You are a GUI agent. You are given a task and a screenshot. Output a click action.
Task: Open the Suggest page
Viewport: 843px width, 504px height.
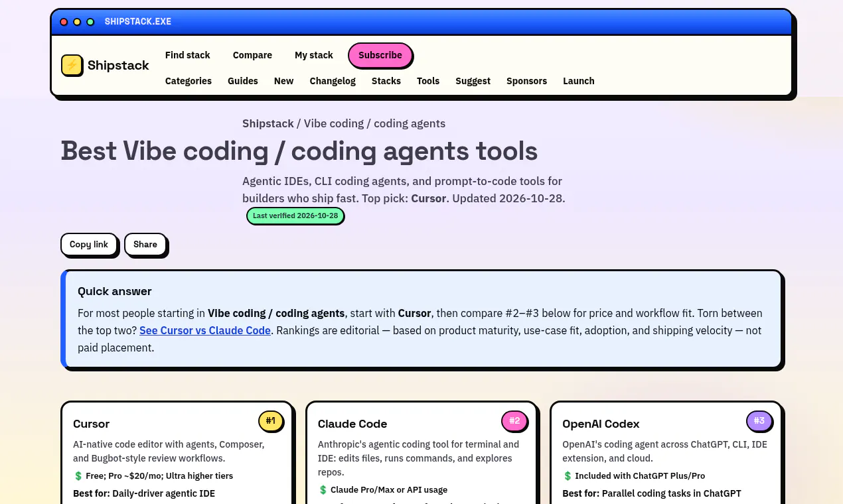click(x=473, y=81)
